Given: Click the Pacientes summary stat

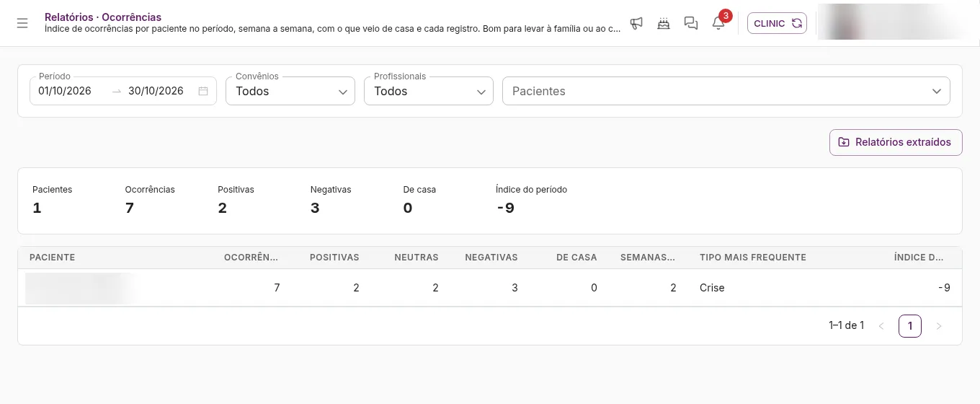Looking at the screenshot, I should pyautogui.click(x=52, y=200).
